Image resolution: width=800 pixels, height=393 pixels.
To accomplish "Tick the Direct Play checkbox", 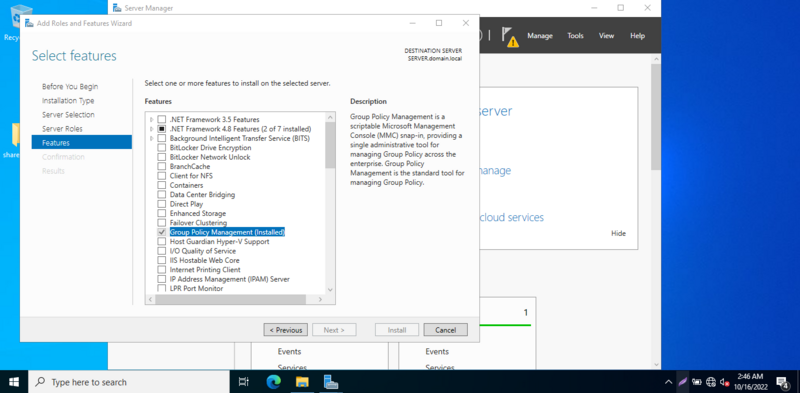I will tap(162, 204).
